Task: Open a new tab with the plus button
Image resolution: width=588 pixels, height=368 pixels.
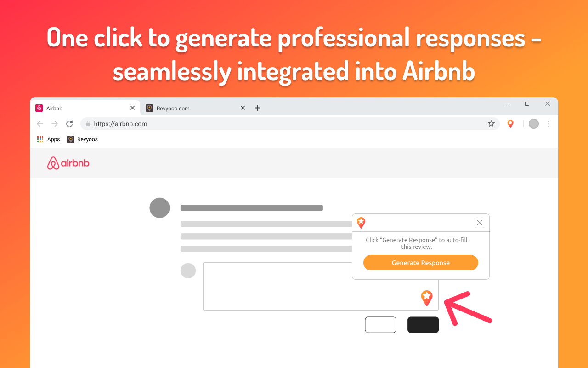Action: (x=258, y=108)
